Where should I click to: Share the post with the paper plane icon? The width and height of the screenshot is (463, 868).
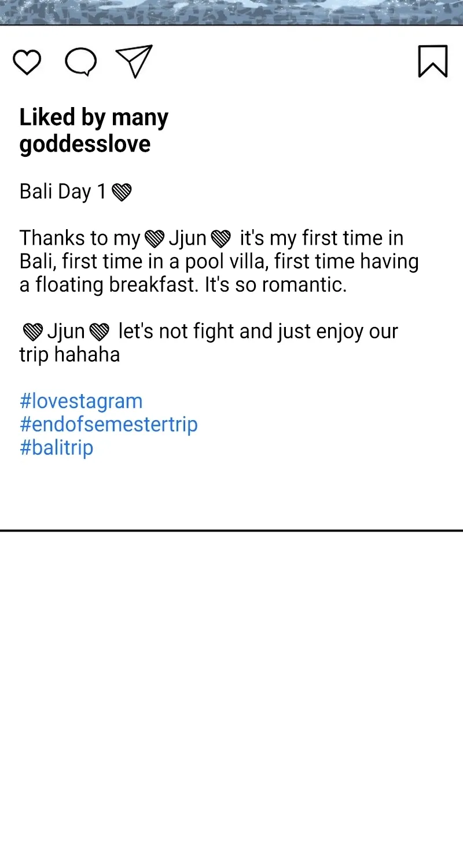pos(134,61)
